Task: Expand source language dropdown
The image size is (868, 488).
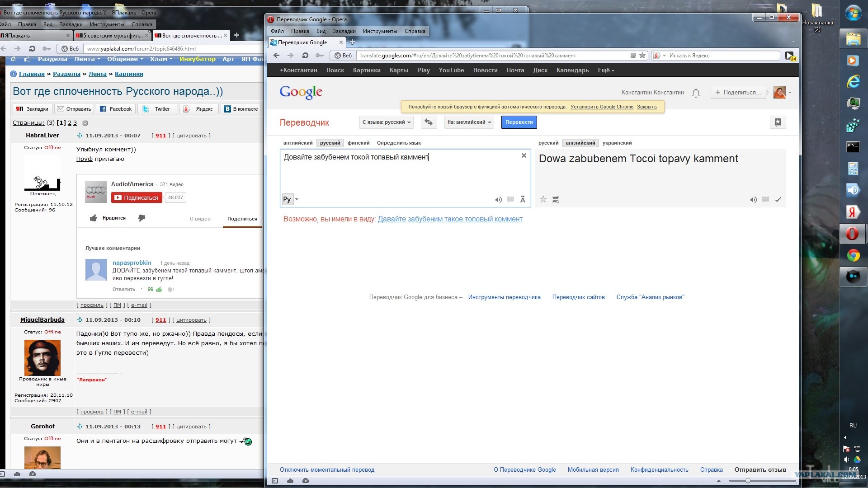Action: [387, 122]
